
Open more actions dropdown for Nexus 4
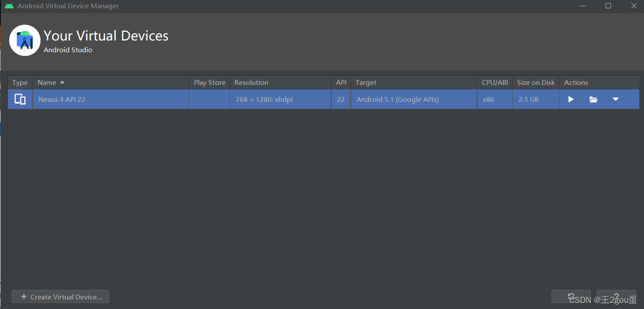coord(616,99)
